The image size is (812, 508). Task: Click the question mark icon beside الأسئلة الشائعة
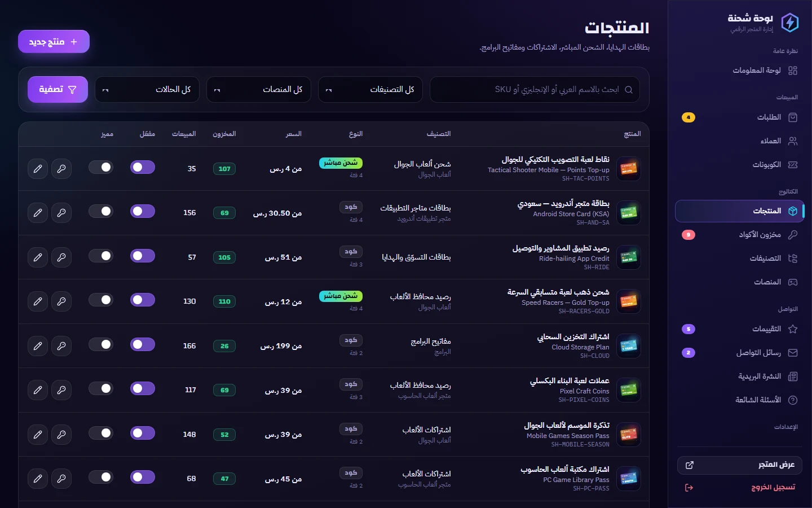pos(793,400)
